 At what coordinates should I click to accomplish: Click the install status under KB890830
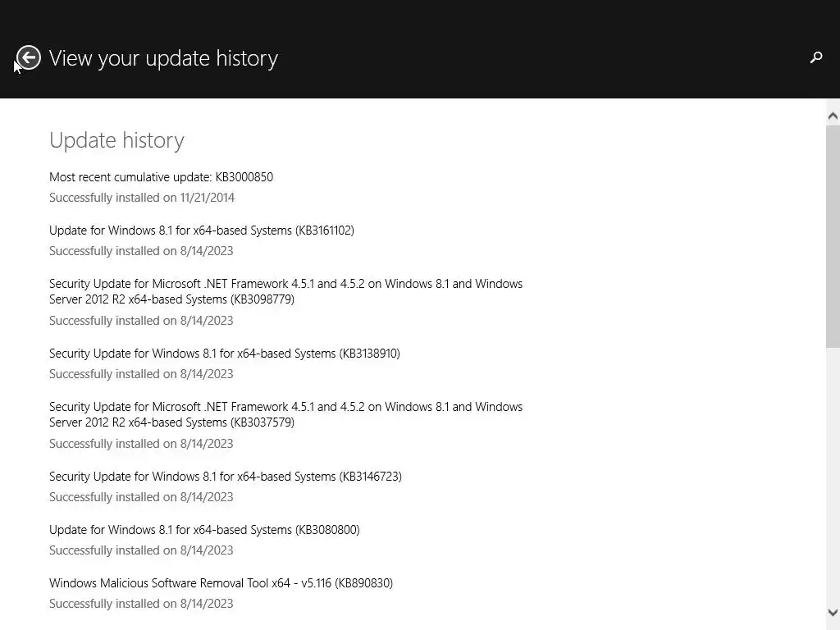pos(141,604)
